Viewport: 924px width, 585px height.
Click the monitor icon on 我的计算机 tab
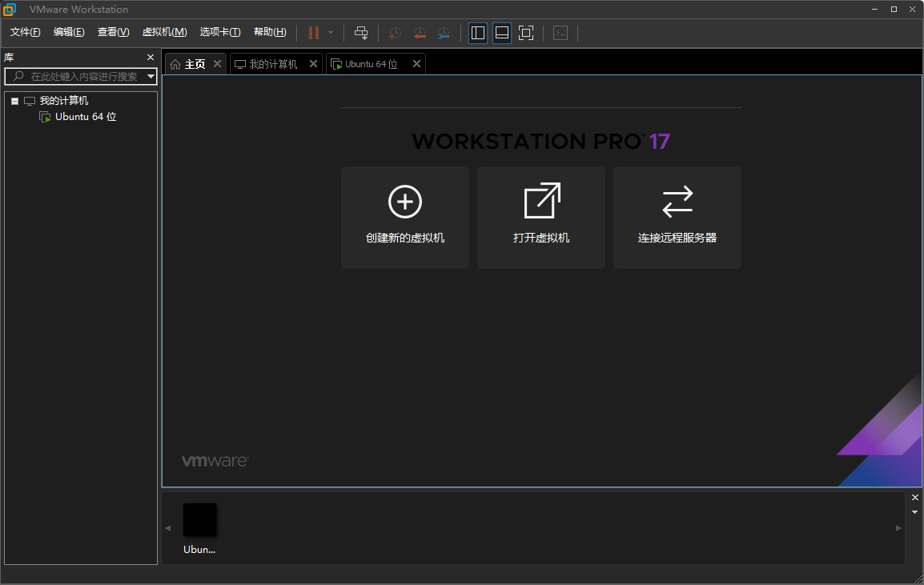[x=240, y=64]
